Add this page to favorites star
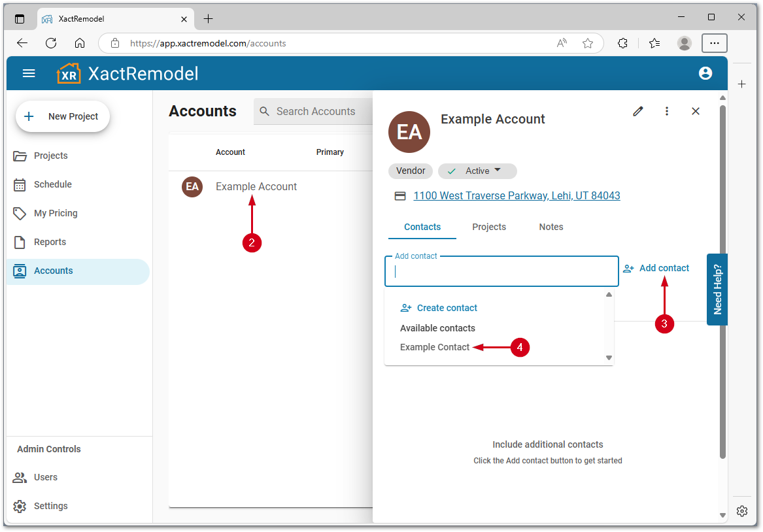 point(588,43)
